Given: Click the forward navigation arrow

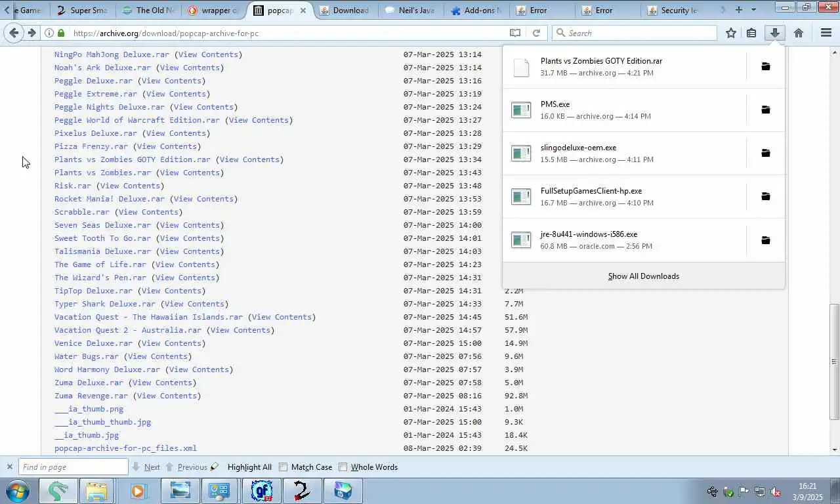Looking at the screenshot, I should point(31,33).
